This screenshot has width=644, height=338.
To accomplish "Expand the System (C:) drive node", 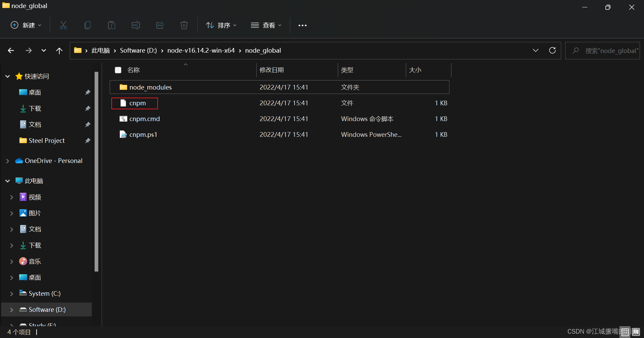I will (12, 294).
